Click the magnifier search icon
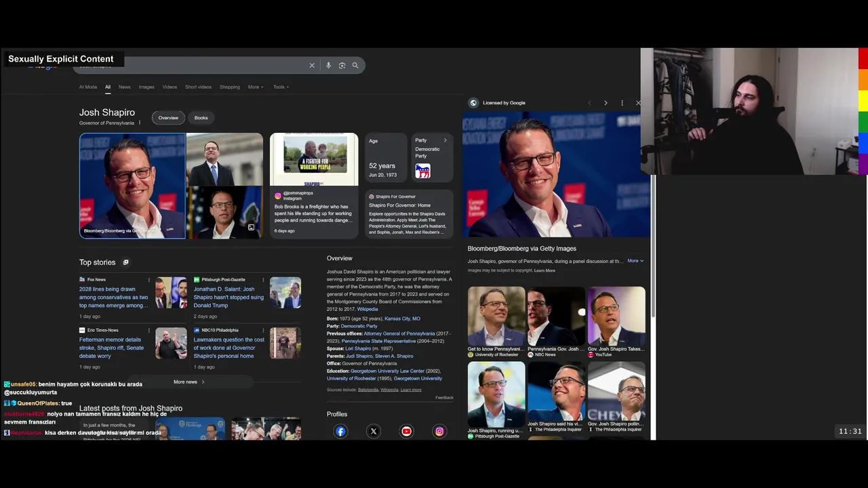Image resolution: width=868 pixels, height=488 pixels. point(355,66)
